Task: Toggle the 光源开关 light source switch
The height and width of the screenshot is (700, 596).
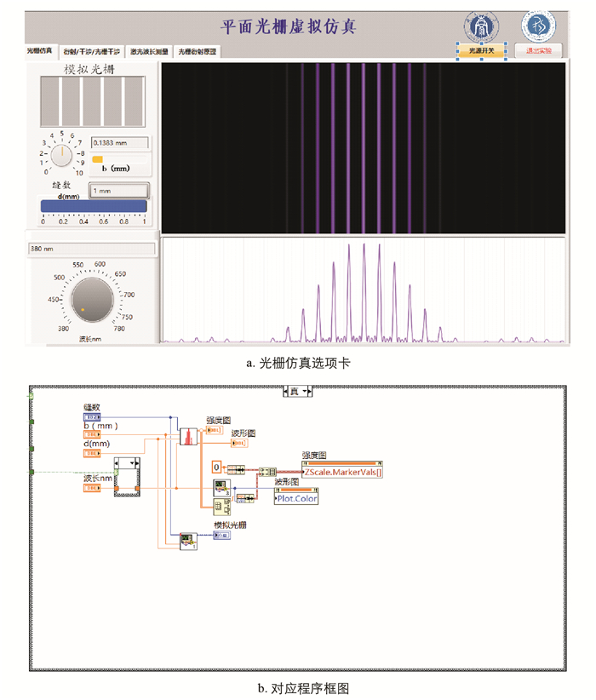Action: click(x=482, y=50)
